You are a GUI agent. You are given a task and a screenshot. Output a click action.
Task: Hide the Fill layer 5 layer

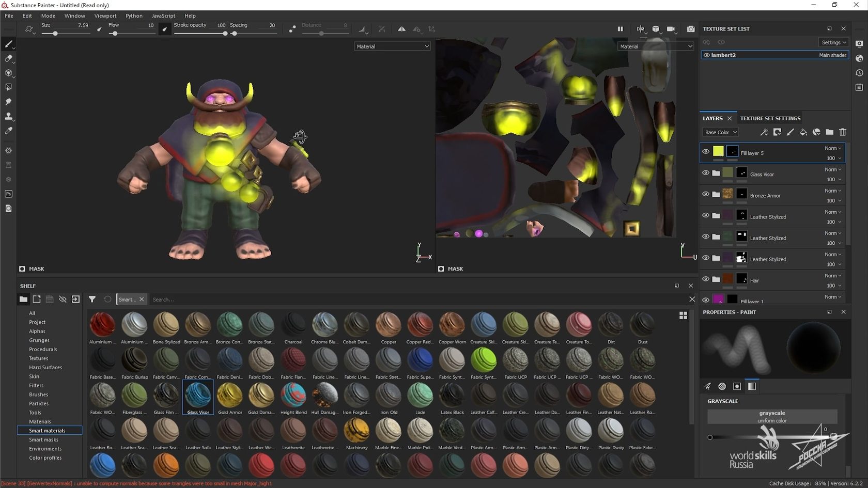pos(705,152)
